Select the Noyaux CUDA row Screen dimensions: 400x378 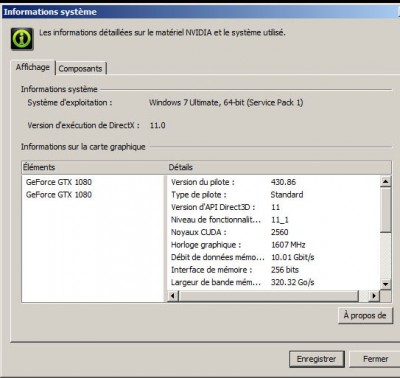273,232
